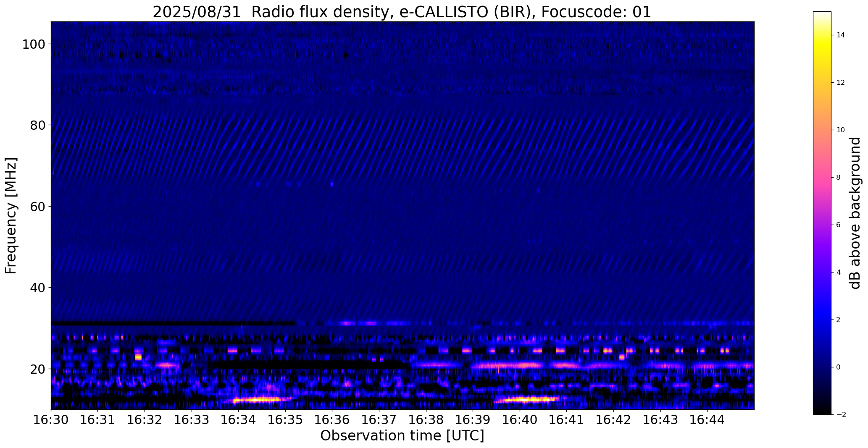
Task: Click the 80 MHz frequency tick label
Action: (37, 125)
